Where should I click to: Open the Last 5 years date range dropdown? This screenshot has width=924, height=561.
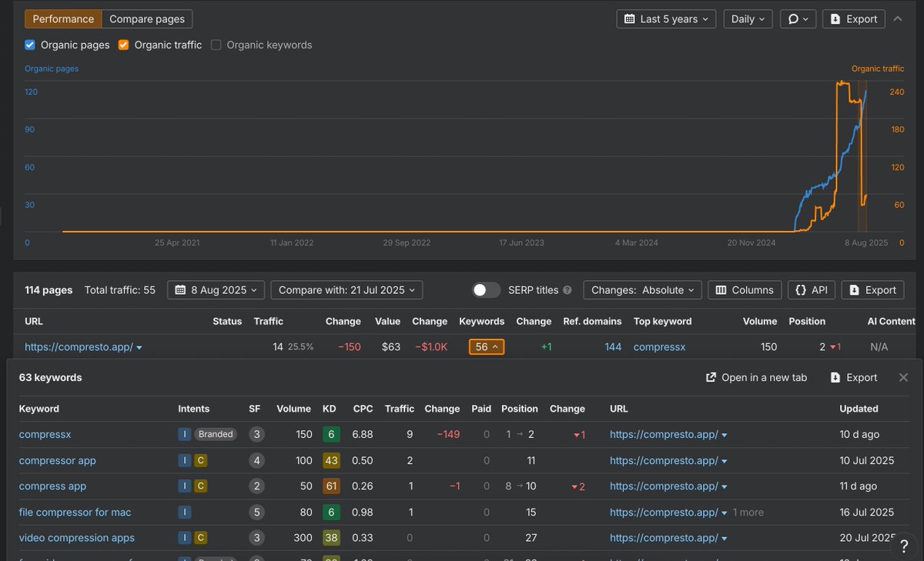click(666, 19)
